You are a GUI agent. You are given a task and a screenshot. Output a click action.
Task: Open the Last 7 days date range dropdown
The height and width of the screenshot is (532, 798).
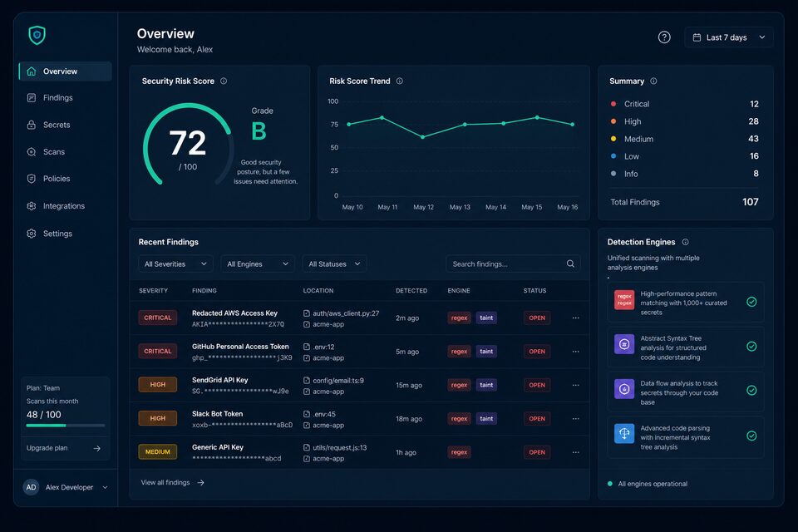729,37
